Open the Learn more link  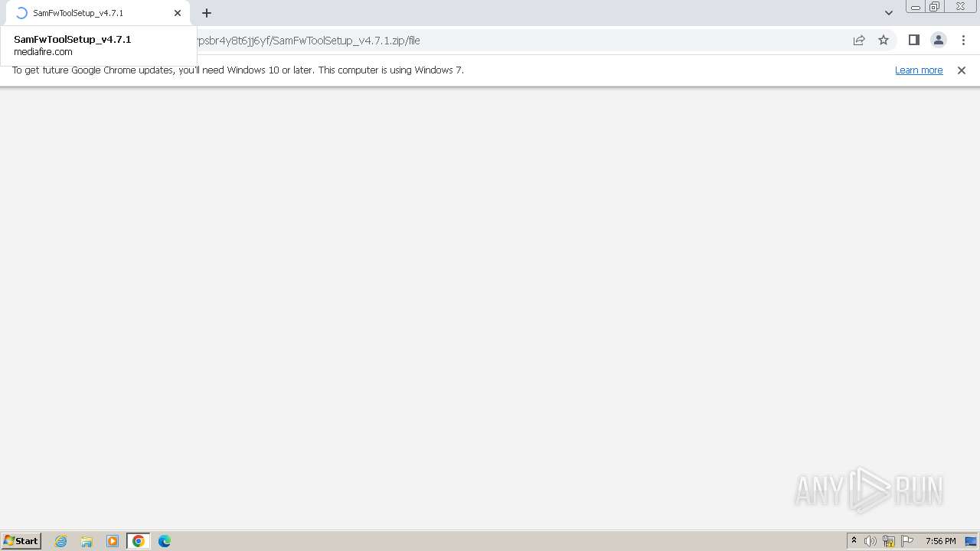pyautogui.click(x=919, y=70)
